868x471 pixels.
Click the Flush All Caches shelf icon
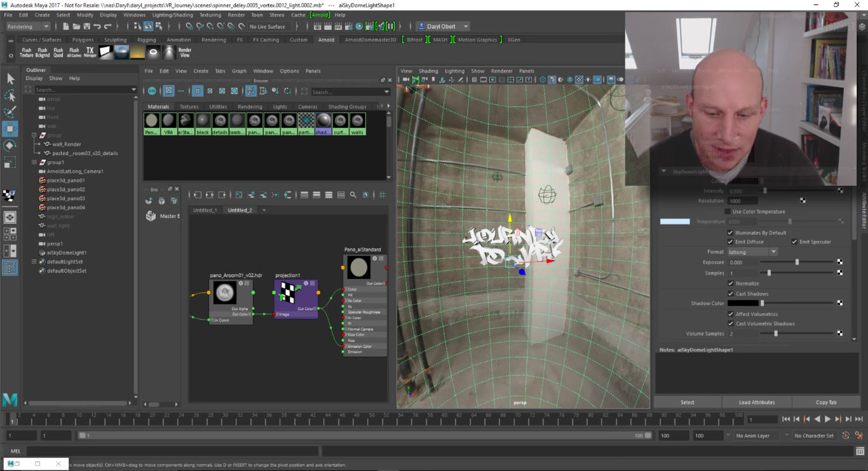(73, 52)
